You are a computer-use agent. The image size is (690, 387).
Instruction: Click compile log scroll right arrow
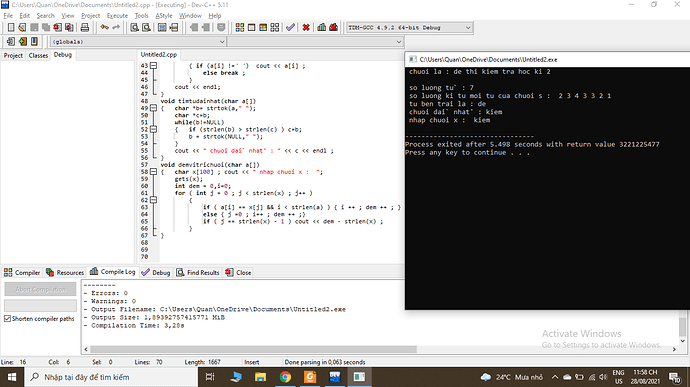click(674, 349)
